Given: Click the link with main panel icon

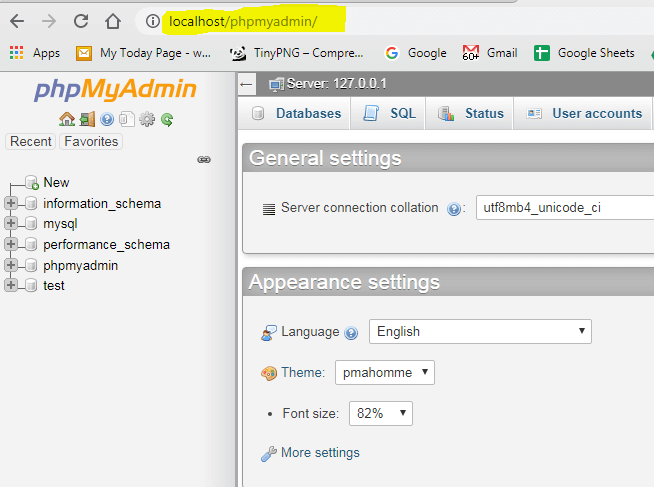Looking at the screenshot, I should click(x=204, y=160).
